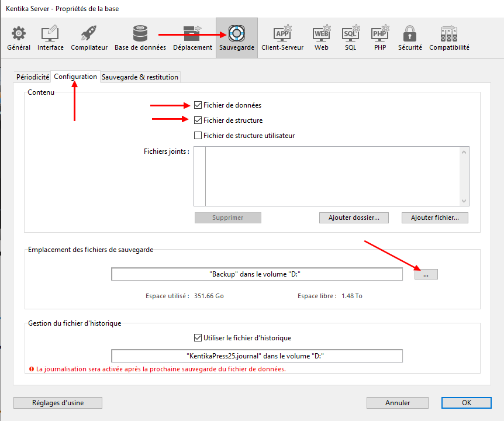Open the Client-Serveur APP section
The width and height of the screenshot is (504, 421).
pyautogui.click(x=282, y=38)
